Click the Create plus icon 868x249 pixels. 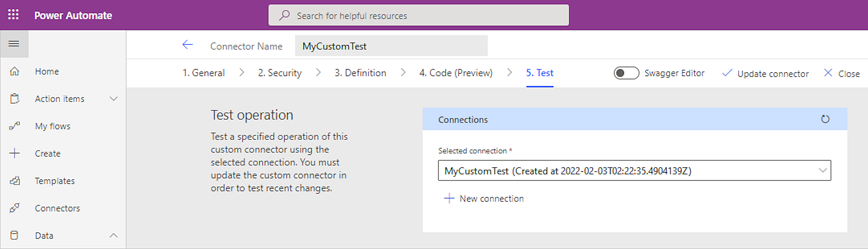(14, 153)
